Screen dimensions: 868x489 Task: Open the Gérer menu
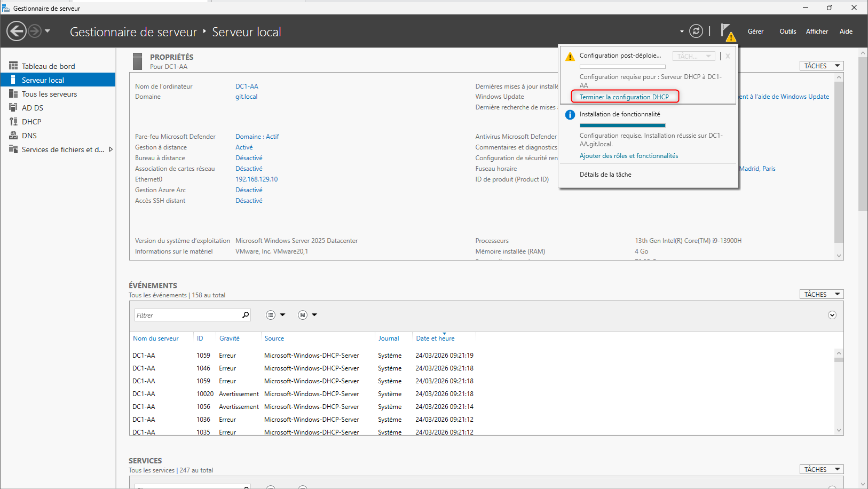755,31
